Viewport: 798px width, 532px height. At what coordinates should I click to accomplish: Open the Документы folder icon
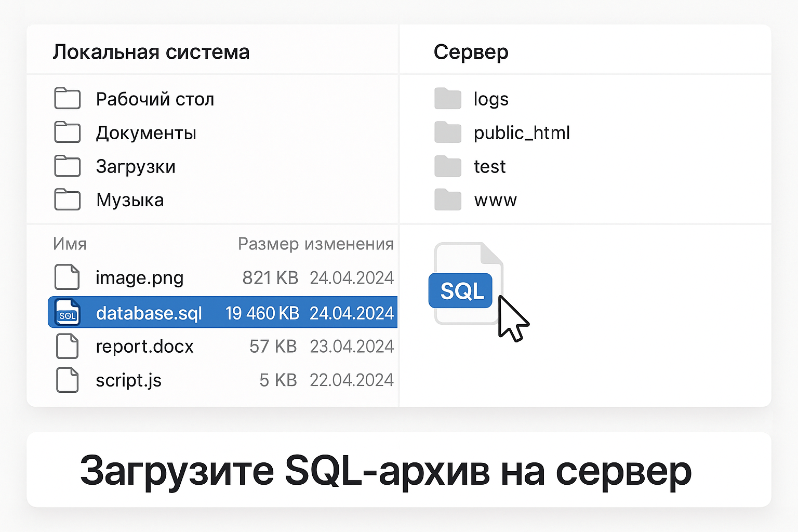coord(67,132)
